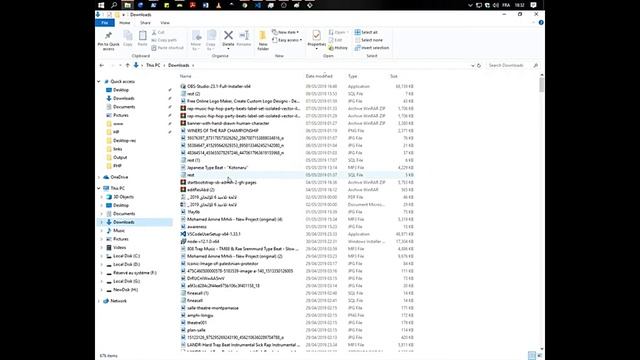The height and width of the screenshot is (360, 640).
Task: Select Network in the navigation pane
Action: pyautogui.click(x=118, y=301)
